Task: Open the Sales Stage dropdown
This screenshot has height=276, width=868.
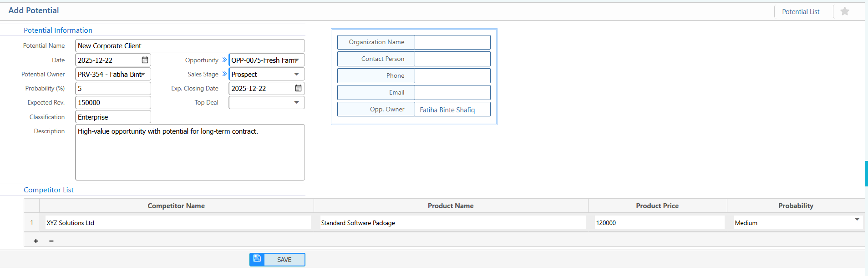Action: (x=297, y=74)
